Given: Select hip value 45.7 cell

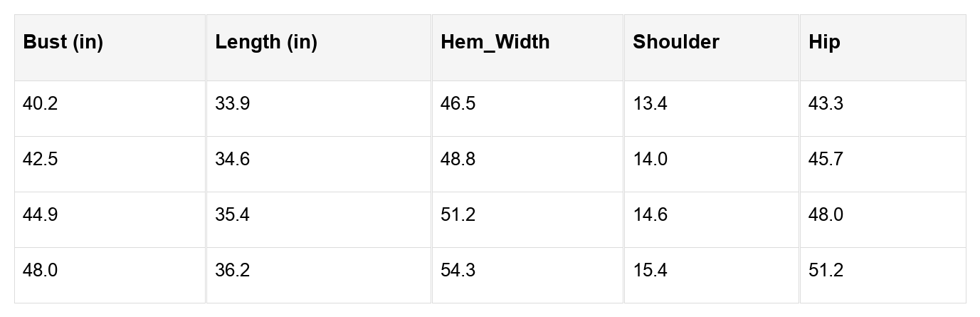Looking at the screenshot, I should pos(882,165).
